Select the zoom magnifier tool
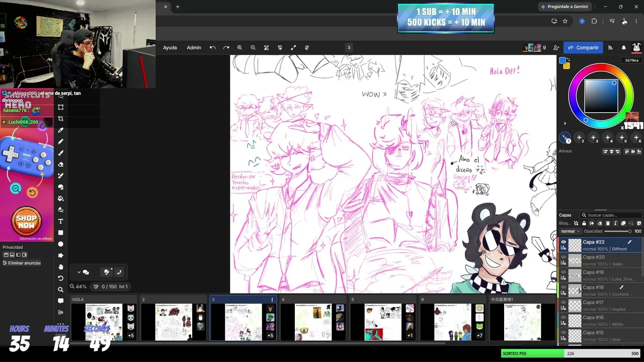The width and height of the screenshot is (644, 362). click(x=61, y=290)
